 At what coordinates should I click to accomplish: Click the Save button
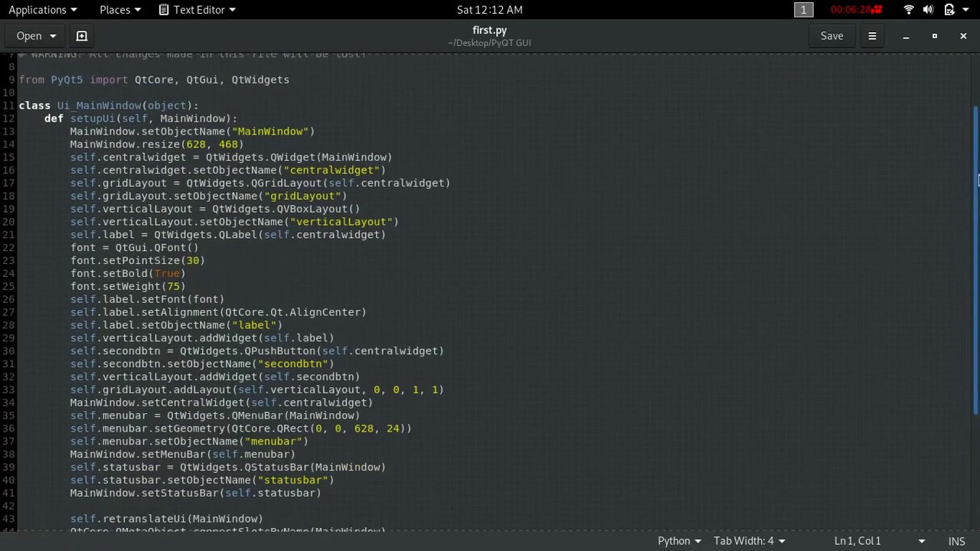tap(831, 36)
